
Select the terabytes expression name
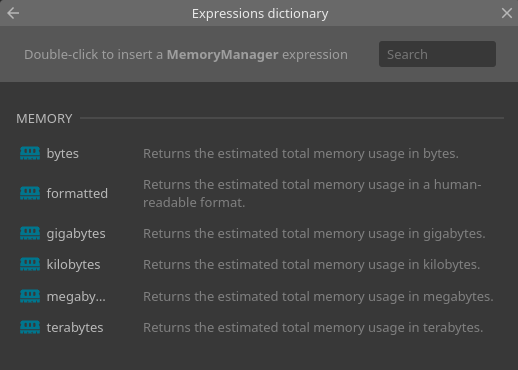point(75,328)
